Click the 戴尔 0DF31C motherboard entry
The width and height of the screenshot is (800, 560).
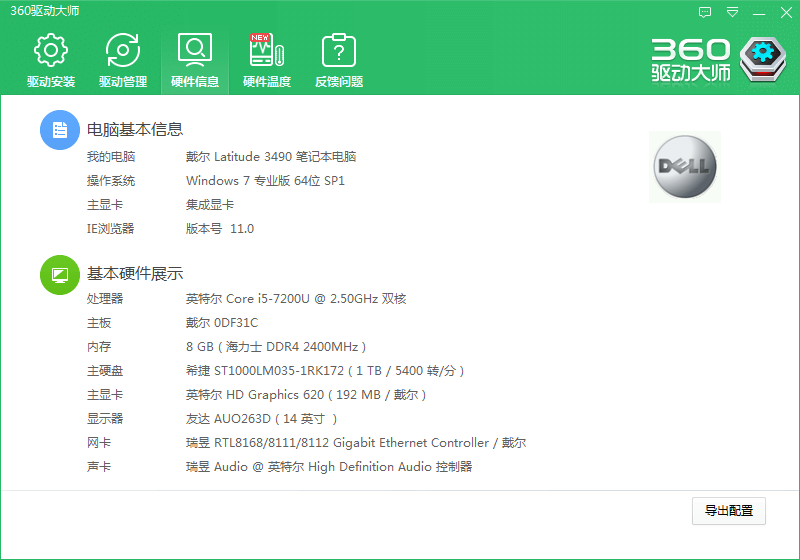pos(222,323)
